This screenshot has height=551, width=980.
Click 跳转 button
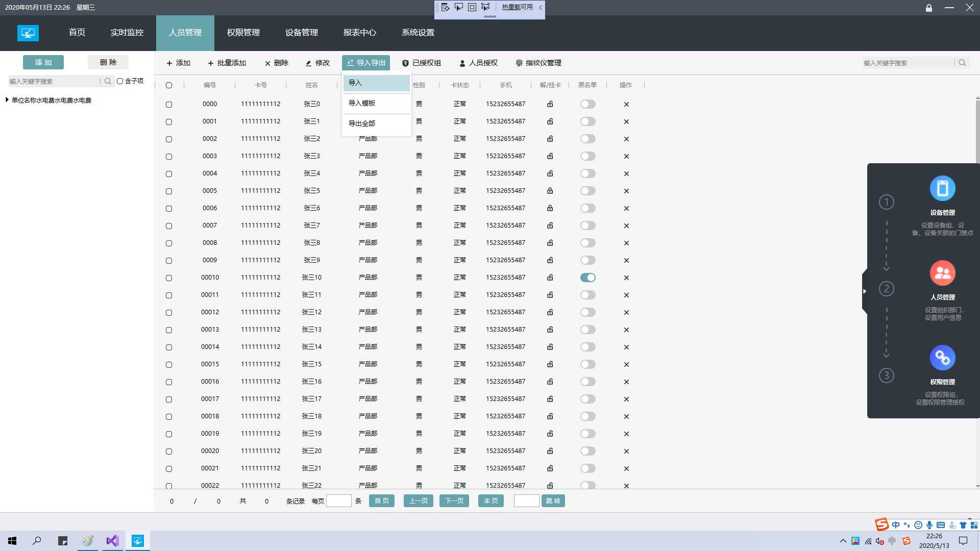[x=553, y=501]
